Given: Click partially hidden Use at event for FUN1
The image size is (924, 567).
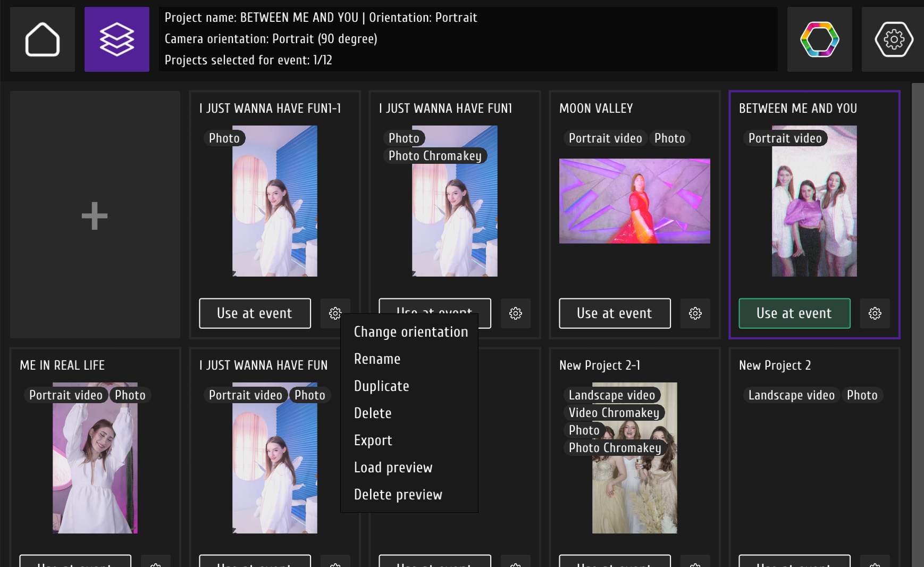Looking at the screenshot, I should tap(434, 306).
